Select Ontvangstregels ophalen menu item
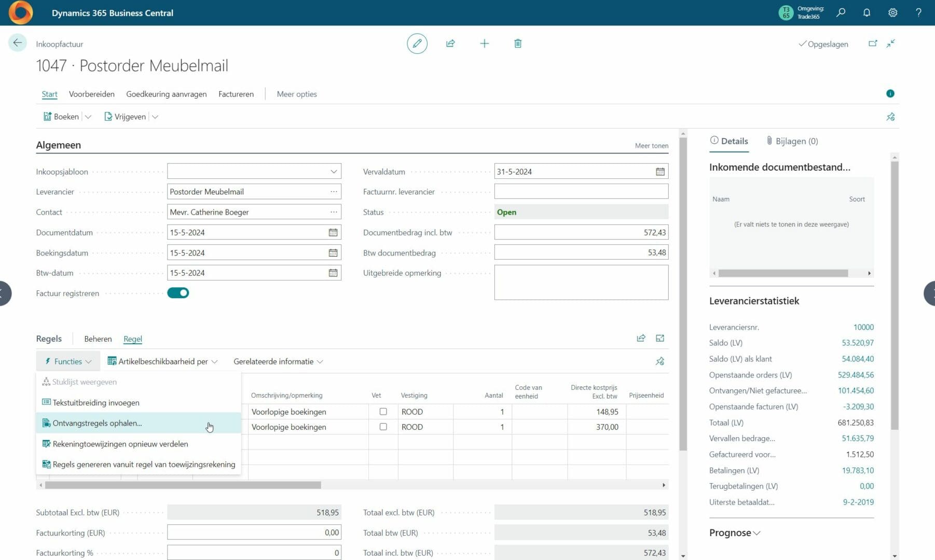935x560 pixels. point(139,423)
